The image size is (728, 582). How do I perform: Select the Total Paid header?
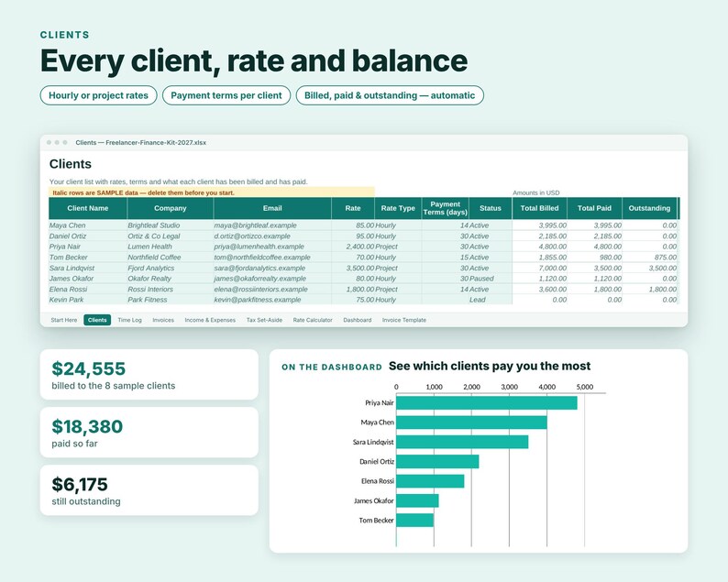pos(594,208)
